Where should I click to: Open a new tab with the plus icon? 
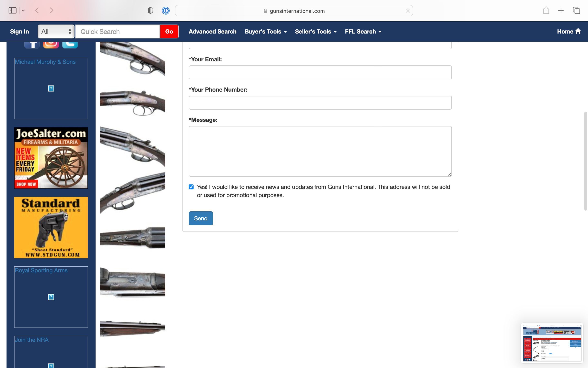tap(561, 10)
